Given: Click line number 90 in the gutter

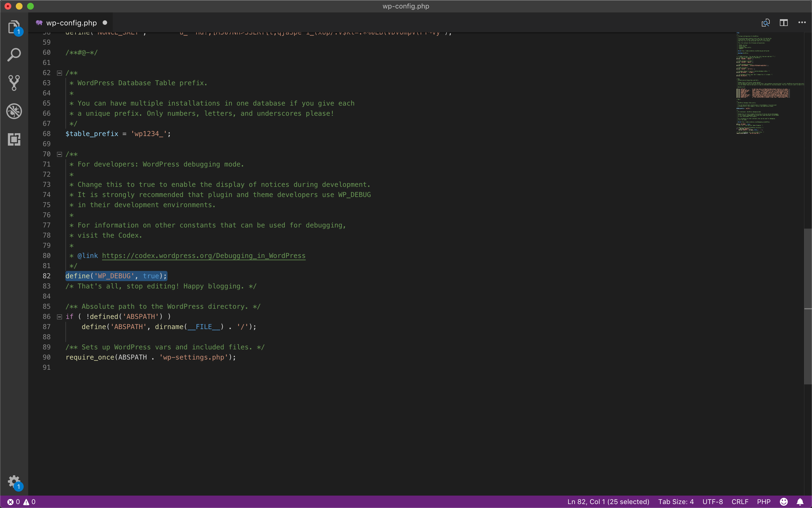Looking at the screenshot, I should tap(47, 357).
